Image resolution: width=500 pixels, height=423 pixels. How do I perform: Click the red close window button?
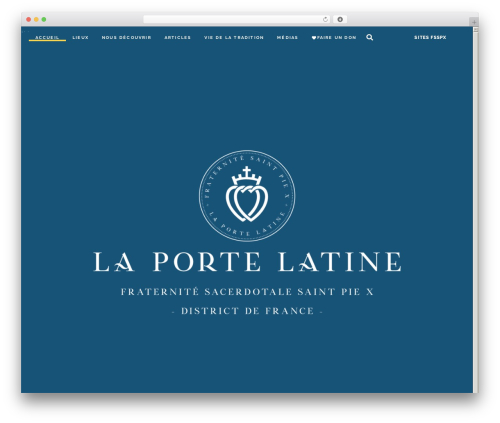(29, 19)
